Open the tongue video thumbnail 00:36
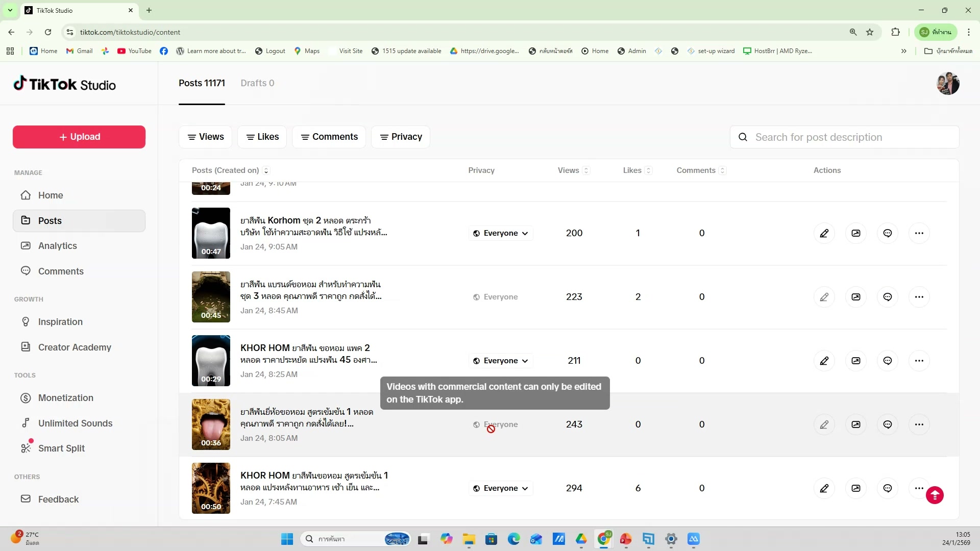This screenshot has width=980, height=551. pyautogui.click(x=211, y=424)
